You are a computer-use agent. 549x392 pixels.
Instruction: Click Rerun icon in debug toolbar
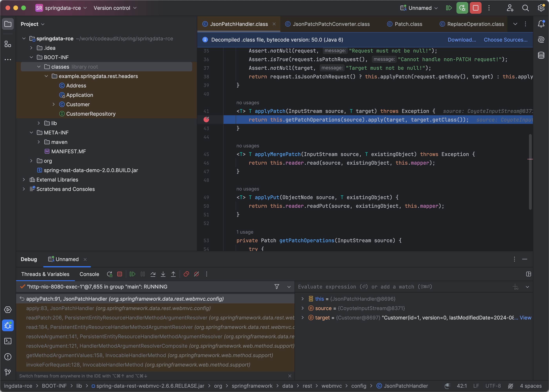tap(110, 274)
